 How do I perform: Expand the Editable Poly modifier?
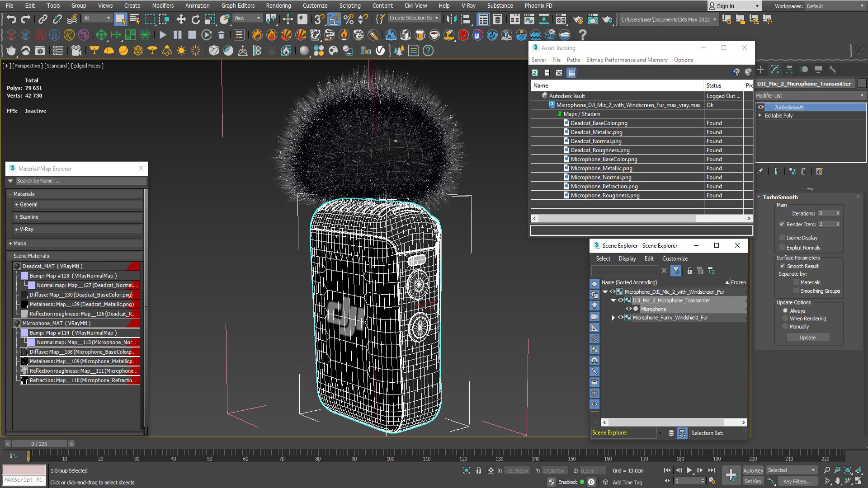point(760,116)
